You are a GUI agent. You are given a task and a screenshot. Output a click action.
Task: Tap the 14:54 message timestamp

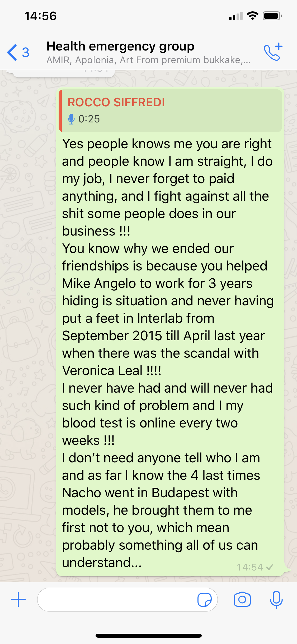[x=250, y=567]
